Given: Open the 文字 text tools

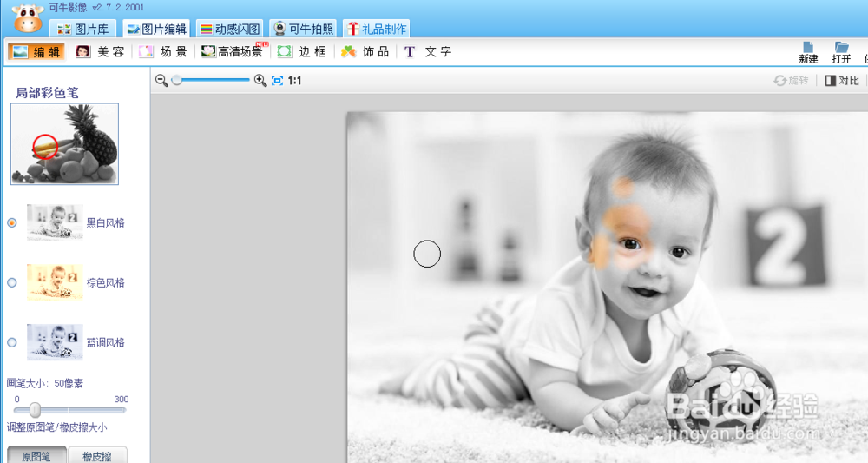Looking at the screenshot, I should (x=427, y=51).
